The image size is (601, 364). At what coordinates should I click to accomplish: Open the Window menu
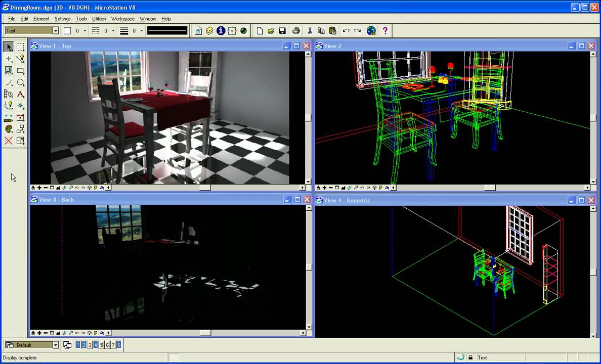pos(148,19)
